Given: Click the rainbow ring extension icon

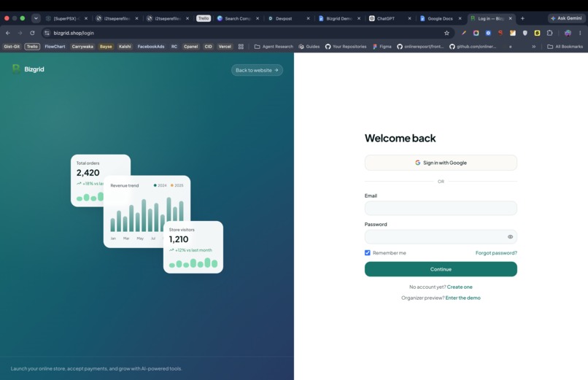Looking at the screenshot, I should pos(476,33).
